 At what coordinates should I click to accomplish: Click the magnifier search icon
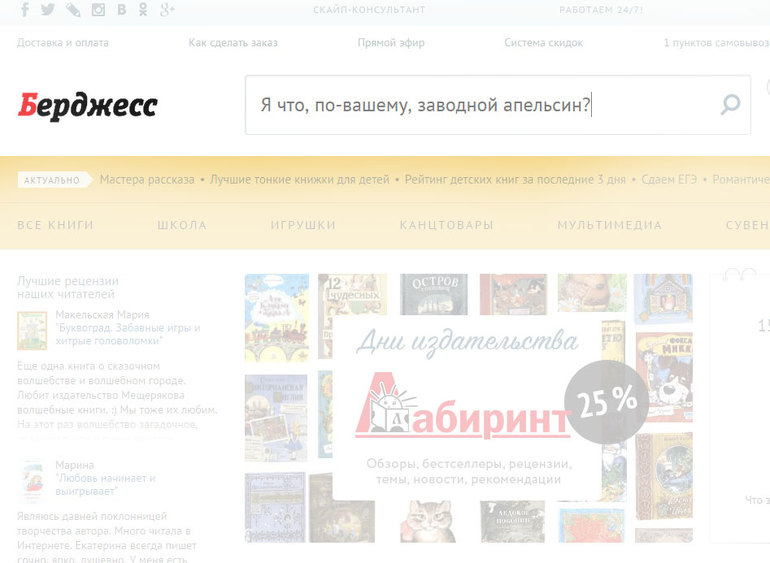[x=730, y=104]
